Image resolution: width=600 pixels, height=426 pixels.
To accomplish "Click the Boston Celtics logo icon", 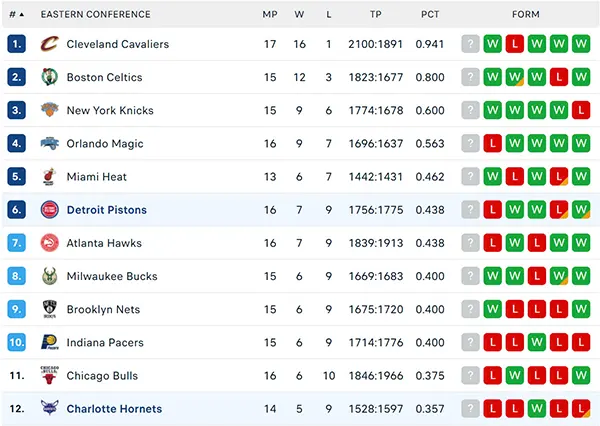I will click(50, 77).
